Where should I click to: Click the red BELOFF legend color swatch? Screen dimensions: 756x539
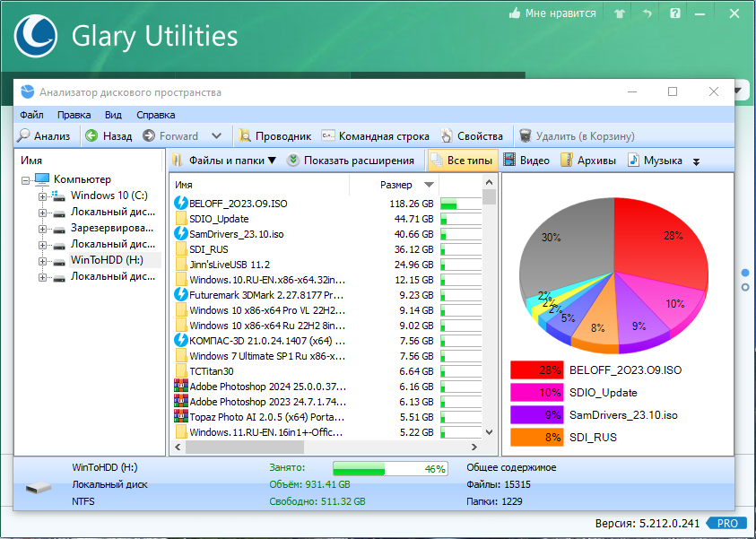click(536, 370)
